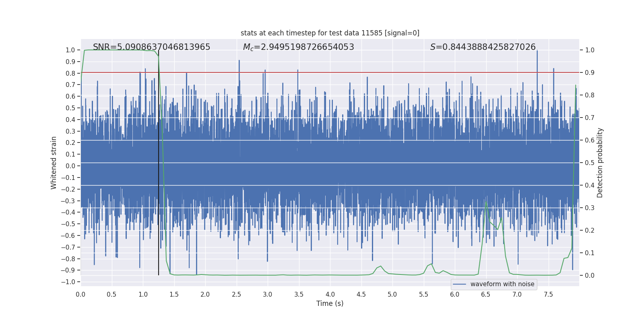Screen dimensions: 644x322
Task: Click the 'Time (s)' x-axis label
Action: (x=330, y=303)
